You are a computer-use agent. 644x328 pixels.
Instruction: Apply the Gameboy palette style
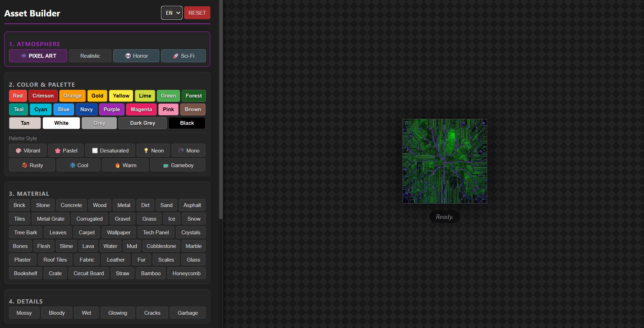pyautogui.click(x=178, y=165)
